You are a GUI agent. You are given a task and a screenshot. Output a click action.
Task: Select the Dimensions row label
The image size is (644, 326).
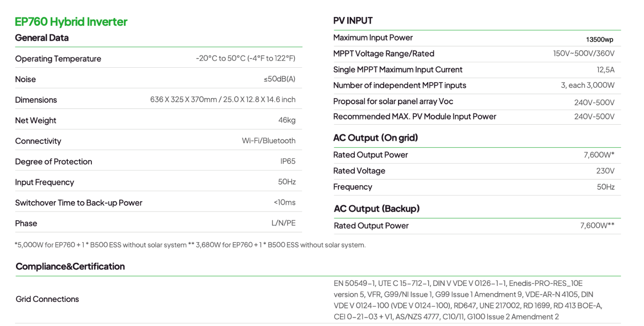(x=36, y=100)
